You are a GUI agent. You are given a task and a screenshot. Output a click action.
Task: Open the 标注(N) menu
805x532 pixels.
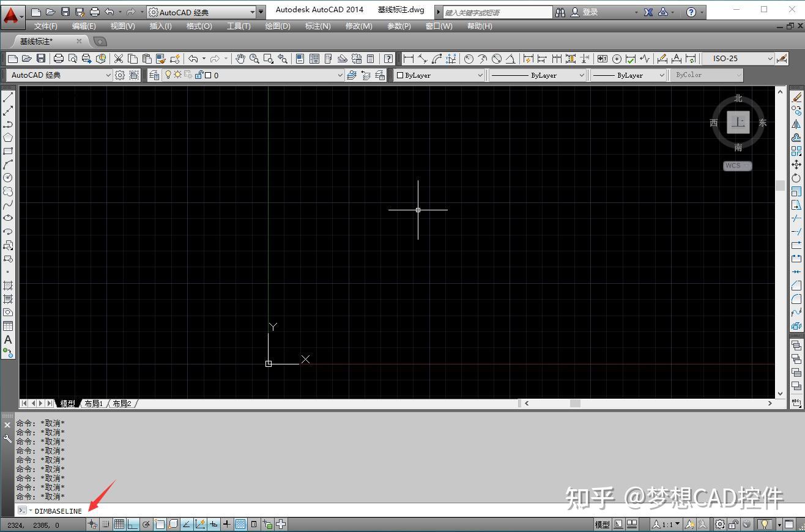click(x=317, y=26)
